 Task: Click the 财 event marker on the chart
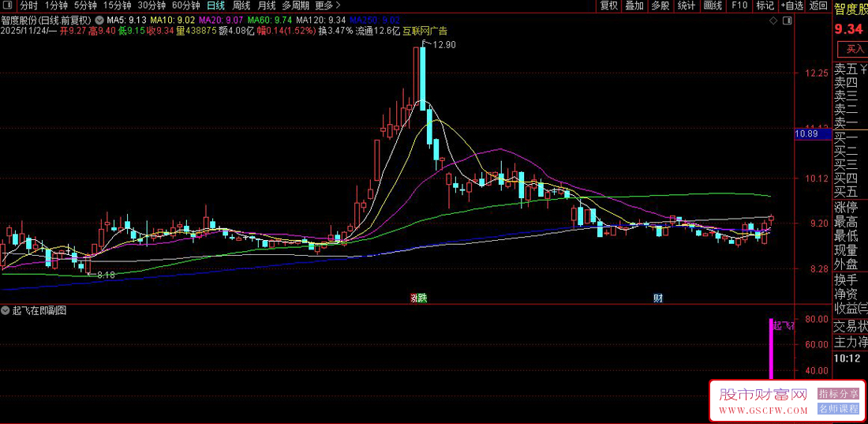tap(657, 298)
